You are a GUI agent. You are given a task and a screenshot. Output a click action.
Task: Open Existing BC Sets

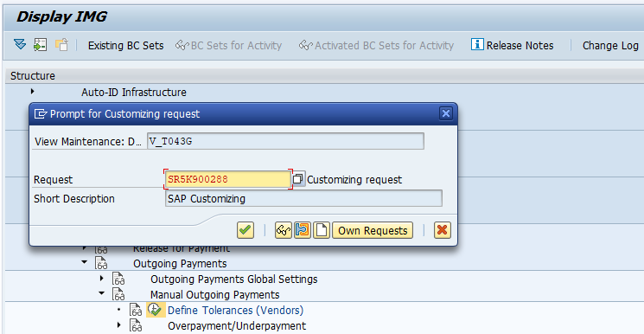[125, 45]
